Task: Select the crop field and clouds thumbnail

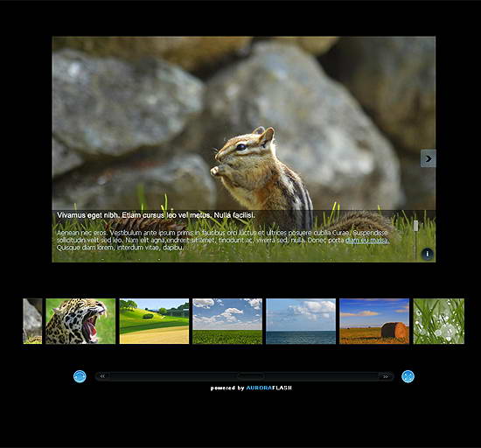Action: [x=227, y=321]
